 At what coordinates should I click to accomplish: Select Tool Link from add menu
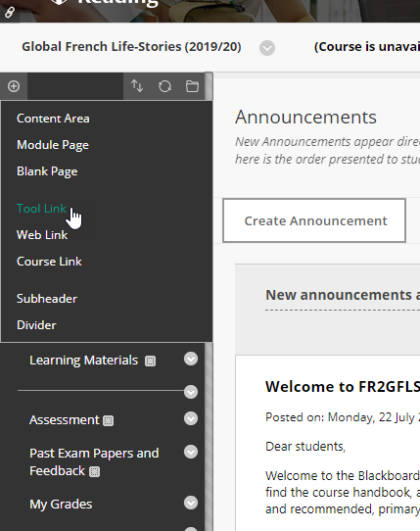(x=42, y=209)
